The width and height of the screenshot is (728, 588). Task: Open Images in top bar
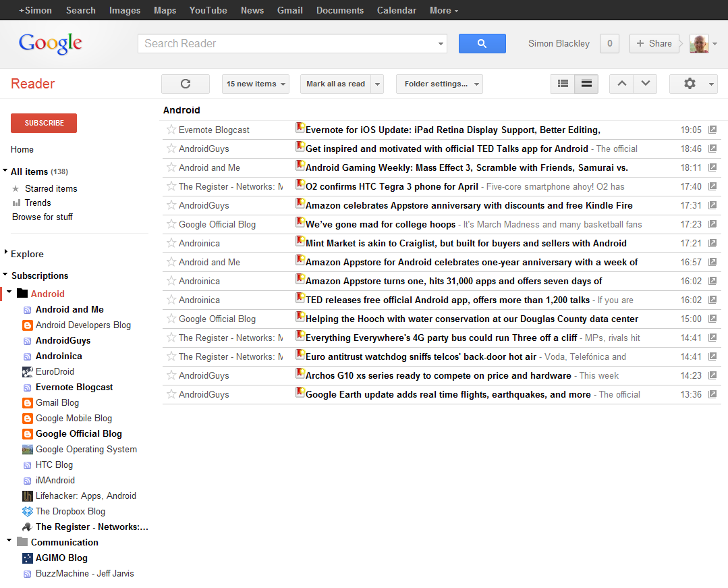pyautogui.click(x=124, y=10)
